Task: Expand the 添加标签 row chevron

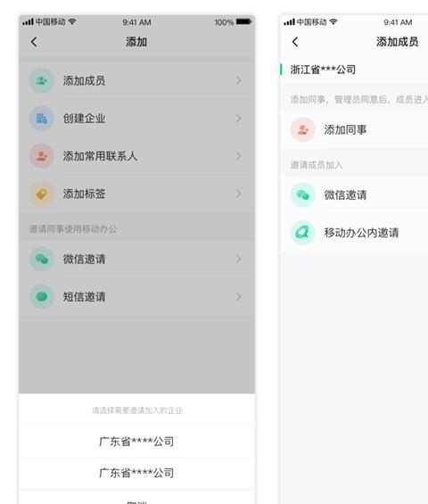Action: tap(238, 194)
